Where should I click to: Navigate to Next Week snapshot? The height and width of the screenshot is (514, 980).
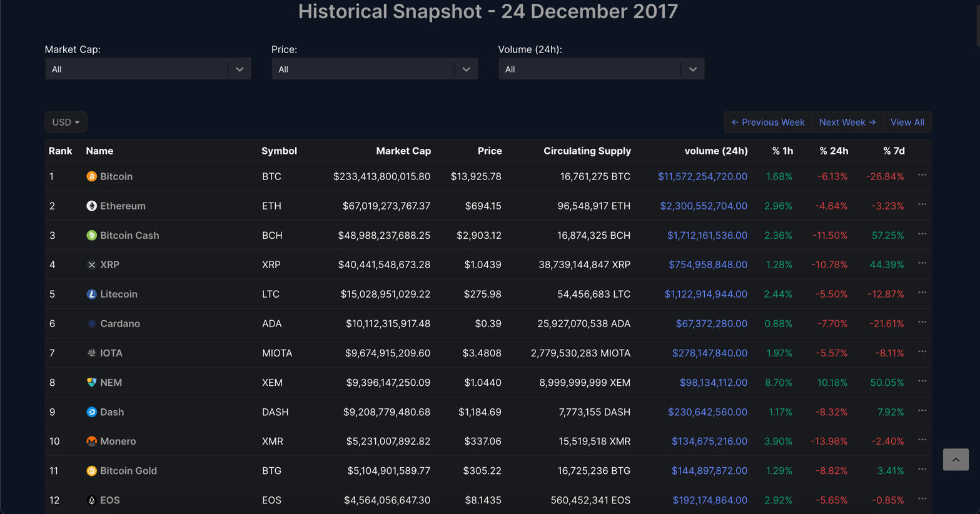tap(847, 123)
